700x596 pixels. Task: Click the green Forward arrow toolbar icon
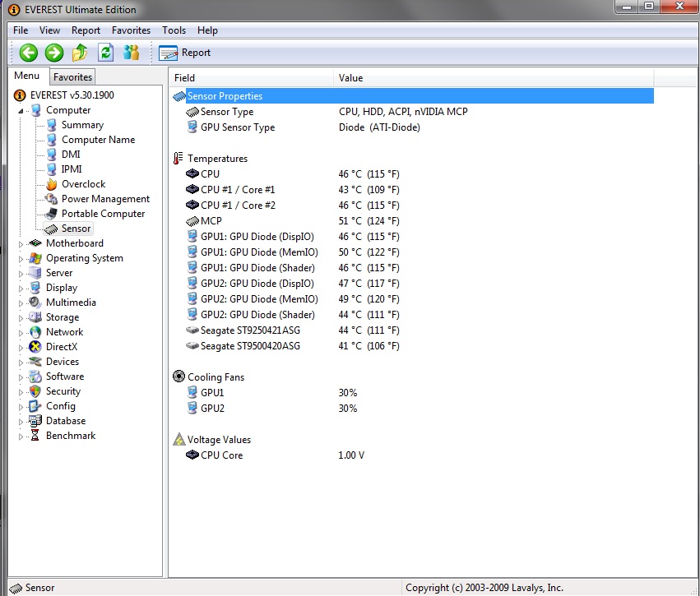54,53
